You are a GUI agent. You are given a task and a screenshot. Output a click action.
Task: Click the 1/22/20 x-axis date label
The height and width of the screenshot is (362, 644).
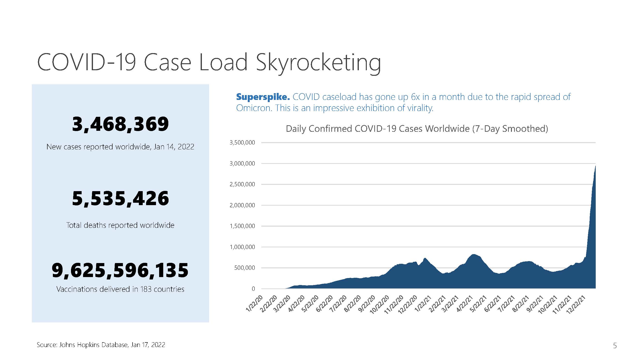pyautogui.click(x=255, y=304)
